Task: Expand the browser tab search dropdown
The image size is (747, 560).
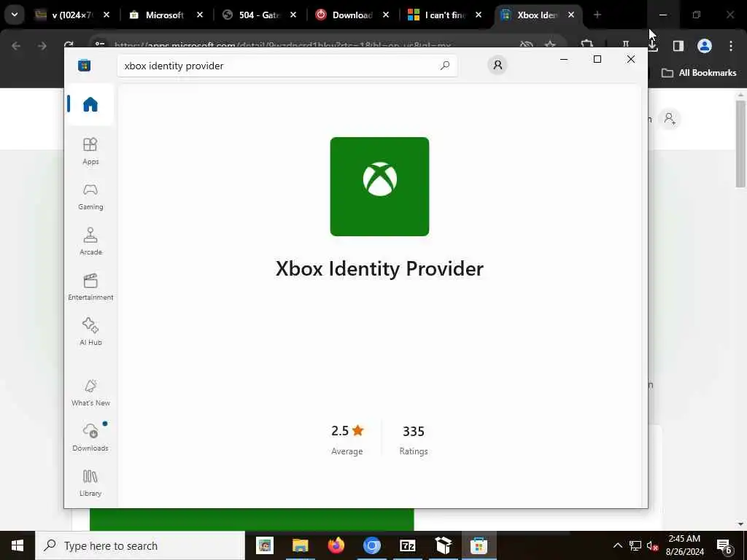Action: click(15, 15)
